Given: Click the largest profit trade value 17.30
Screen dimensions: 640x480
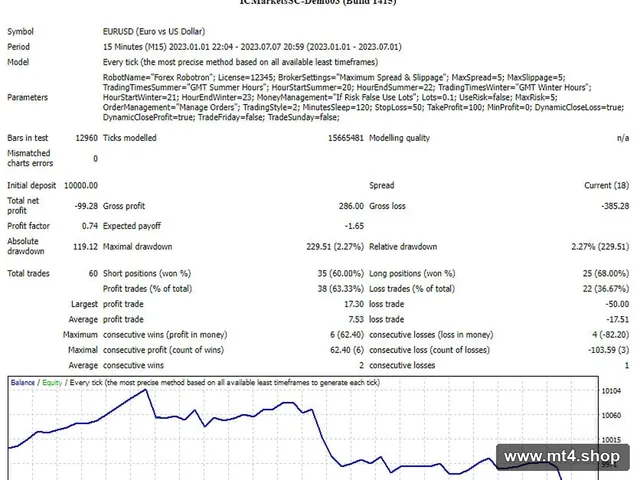Looking at the screenshot, I should (354, 304).
